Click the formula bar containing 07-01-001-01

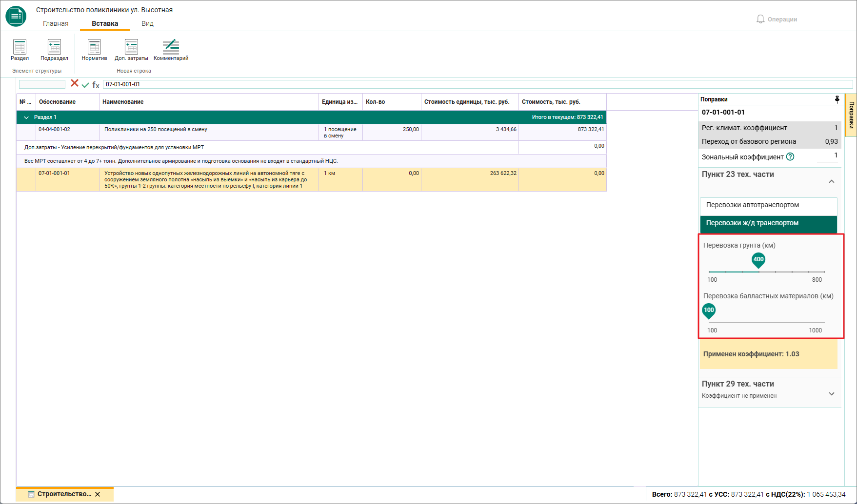coord(477,84)
